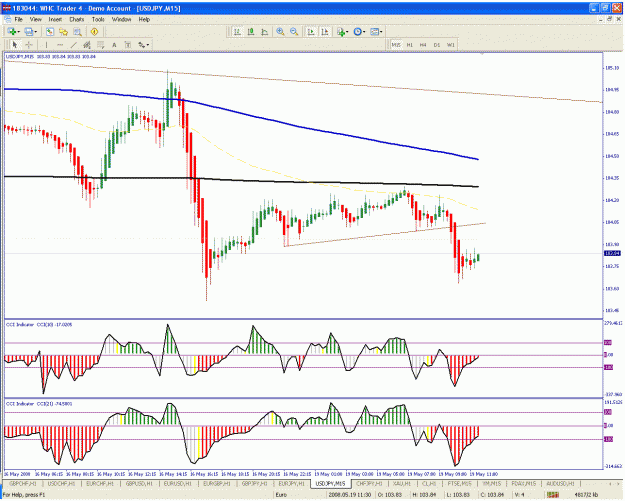Select the Equidistant Channel tool
Image resolution: width=625 pixels, height=501 pixels.
tap(86, 45)
